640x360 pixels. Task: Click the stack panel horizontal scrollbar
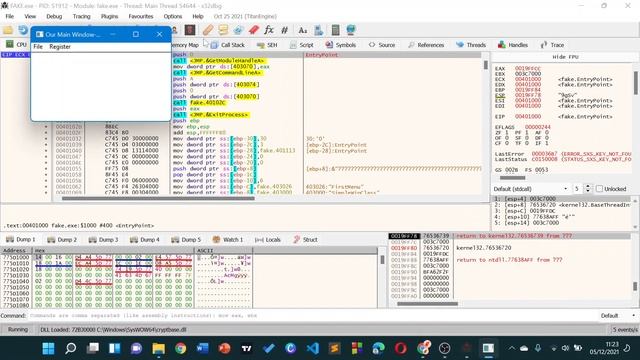click(x=427, y=303)
